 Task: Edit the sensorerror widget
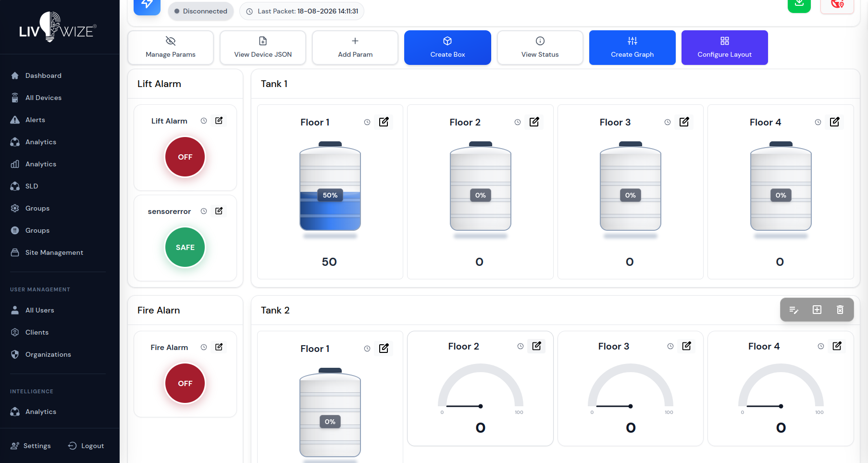click(x=219, y=211)
